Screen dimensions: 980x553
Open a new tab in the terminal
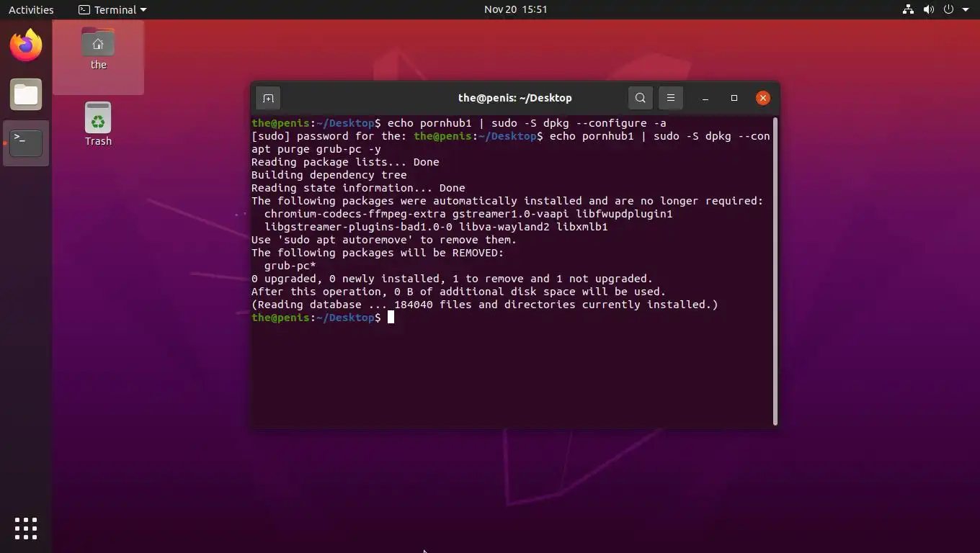(x=268, y=98)
